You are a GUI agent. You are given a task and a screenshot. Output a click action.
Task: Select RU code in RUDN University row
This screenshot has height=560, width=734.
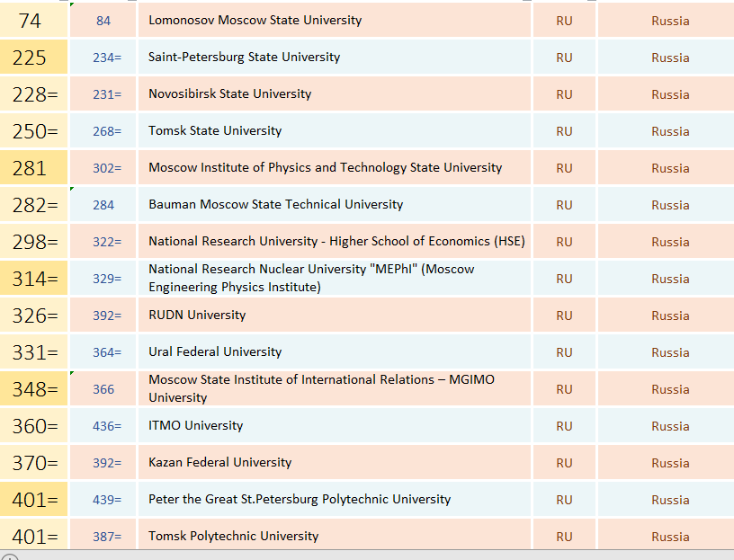(564, 316)
